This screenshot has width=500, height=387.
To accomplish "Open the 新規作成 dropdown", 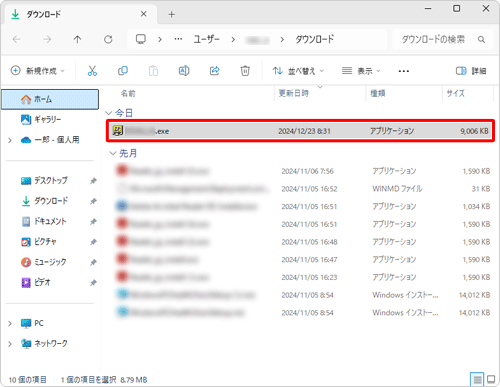I will click(37, 71).
